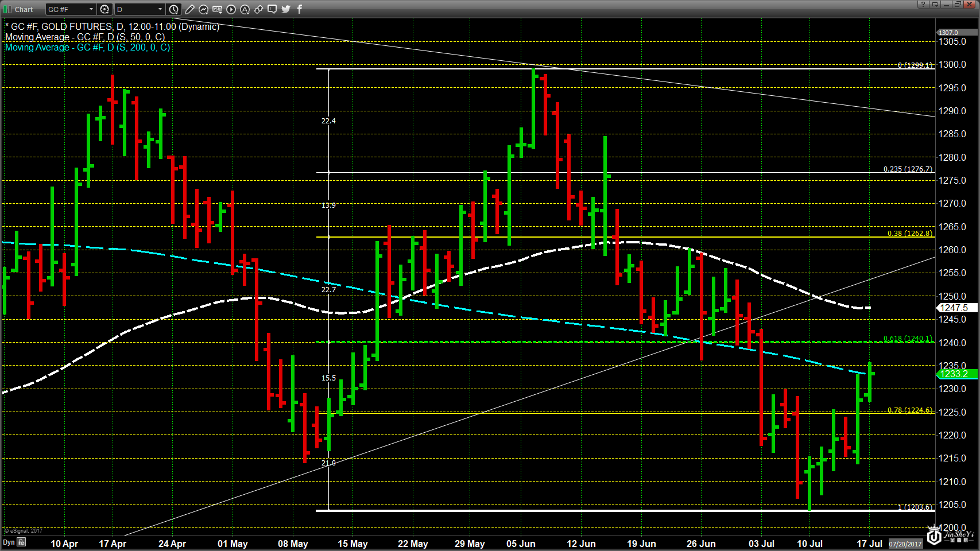Toggle the Dyn scaling mode label
Image resolution: width=980 pixels, height=551 pixels.
tap(9, 542)
